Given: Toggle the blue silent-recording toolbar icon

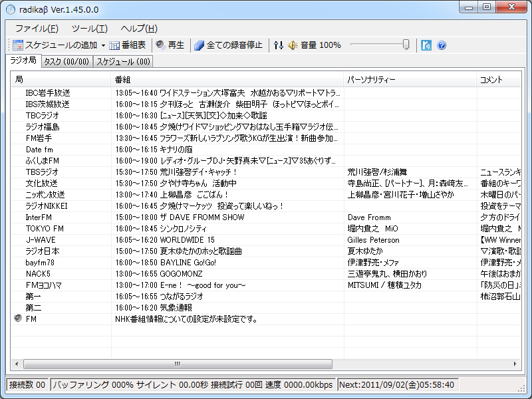Looking at the screenshot, I should 426,45.
